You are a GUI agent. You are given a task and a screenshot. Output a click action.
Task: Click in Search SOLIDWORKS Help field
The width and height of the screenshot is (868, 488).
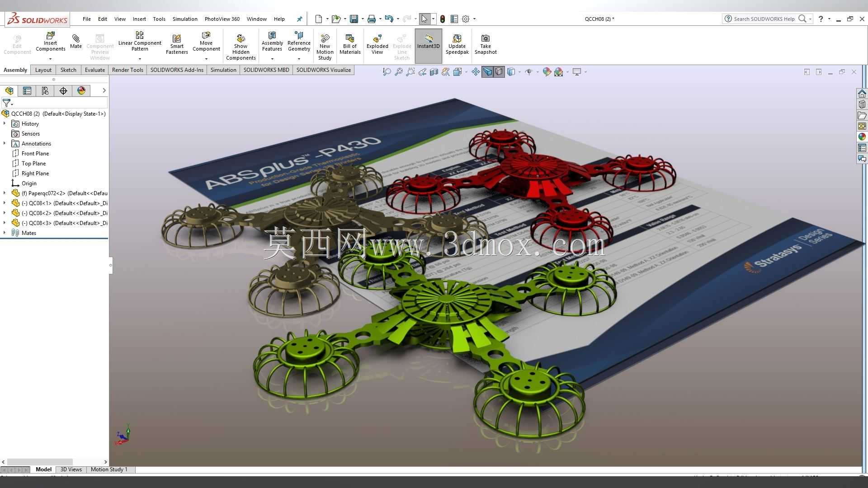(x=764, y=19)
